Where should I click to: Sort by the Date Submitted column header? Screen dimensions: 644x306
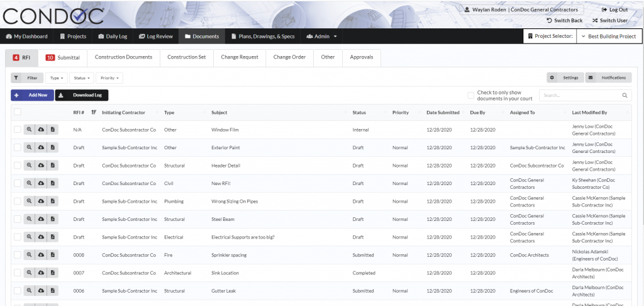click(x=443, y=112)
